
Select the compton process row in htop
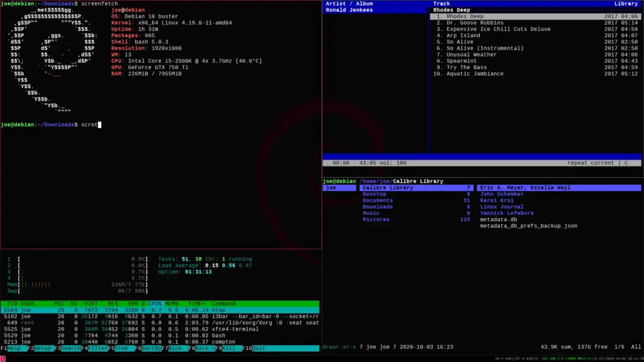click(x=160, y=342)
